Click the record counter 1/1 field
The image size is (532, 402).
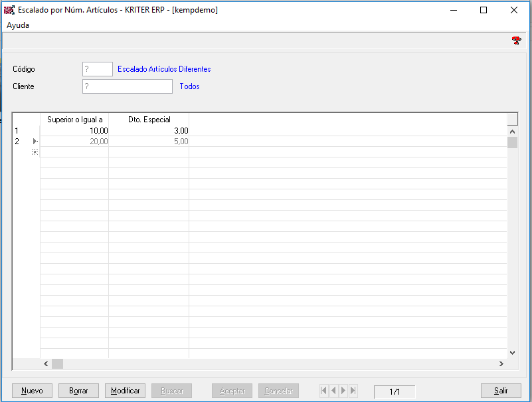tap(395, 392)
